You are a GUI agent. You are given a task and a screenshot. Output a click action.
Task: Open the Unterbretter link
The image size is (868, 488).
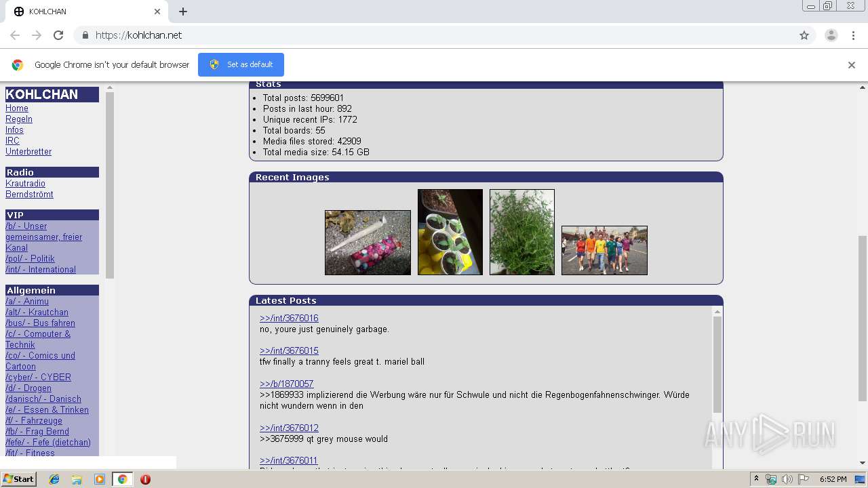[28, 152]
